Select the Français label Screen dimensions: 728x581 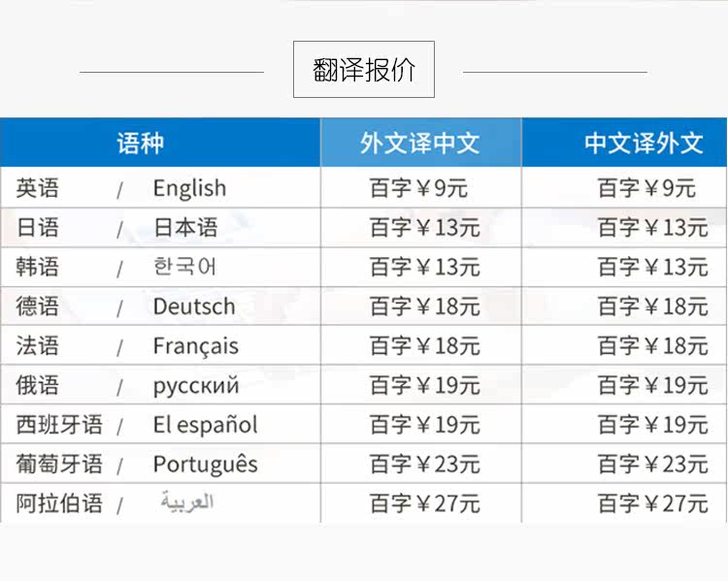pos(195,346)
